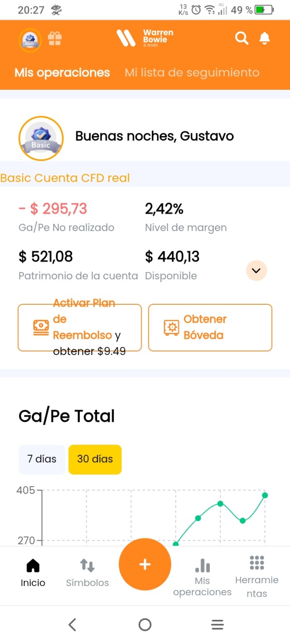Tap the Obtener Bóveda button
Viewport: 290px width, 644px height.
210,327
